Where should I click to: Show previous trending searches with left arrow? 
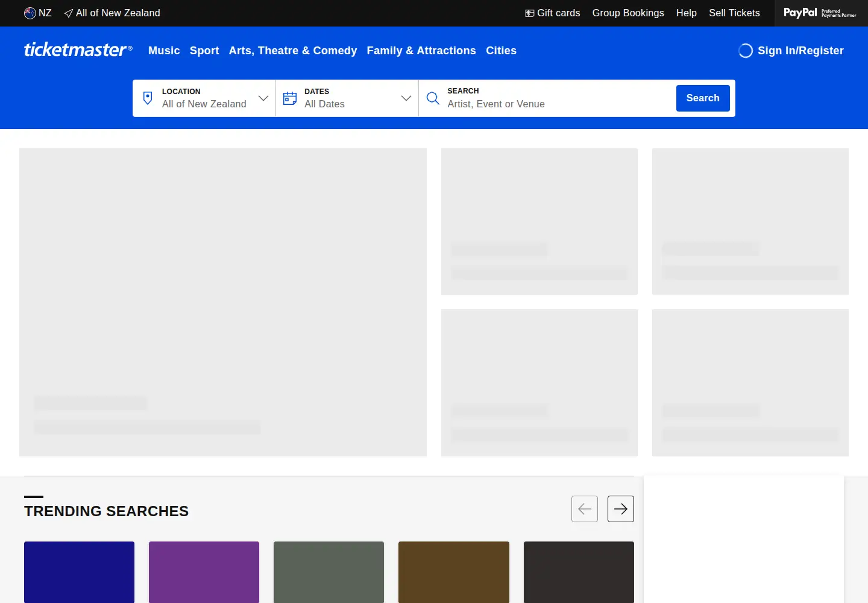tap(585, 509)
